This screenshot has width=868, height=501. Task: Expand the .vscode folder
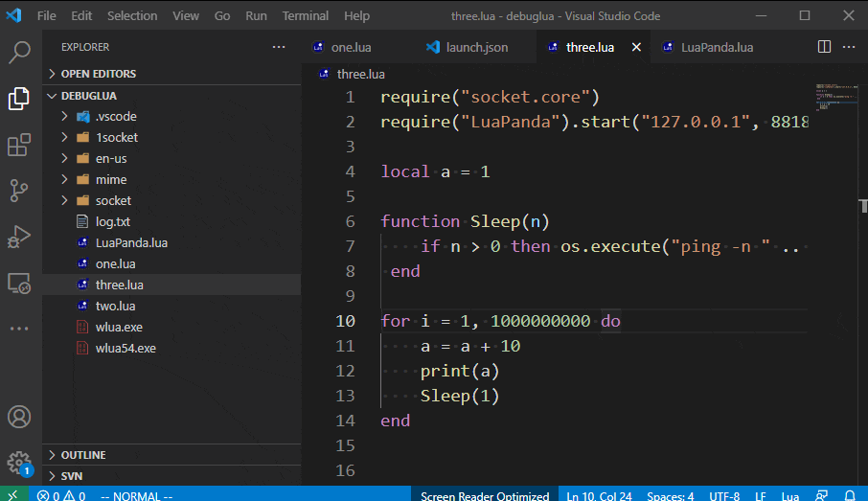click(x=171, y=116)
